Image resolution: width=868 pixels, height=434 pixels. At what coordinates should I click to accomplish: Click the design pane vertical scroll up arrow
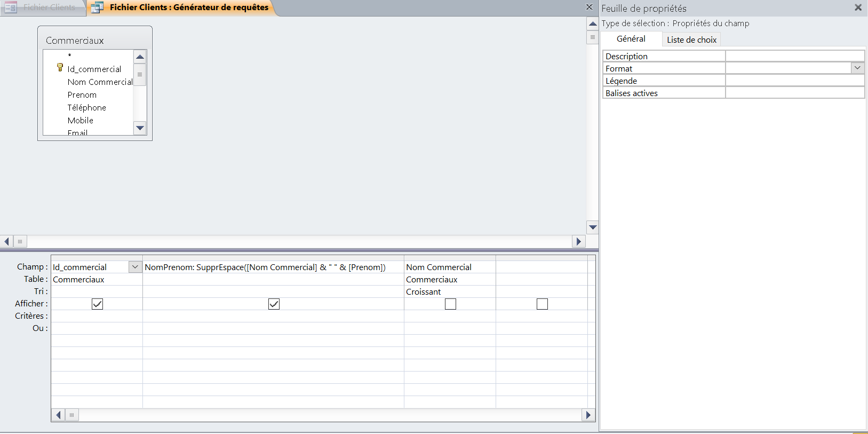pyautogui.click(x=593, y=23)
